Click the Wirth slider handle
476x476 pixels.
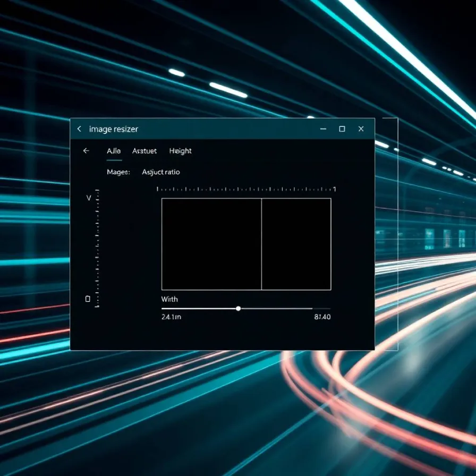point(238,308)
